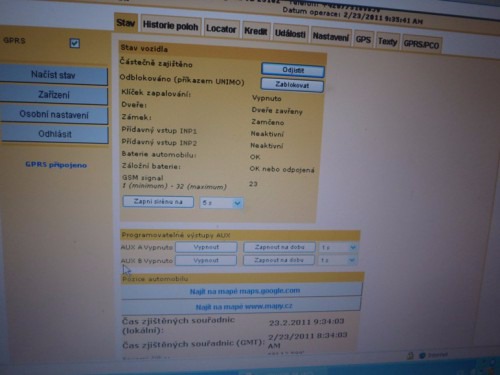
Task: Open the Najít na mapě www.mapy.cz link
Action: pyautogui.click(x=244, y=306)
